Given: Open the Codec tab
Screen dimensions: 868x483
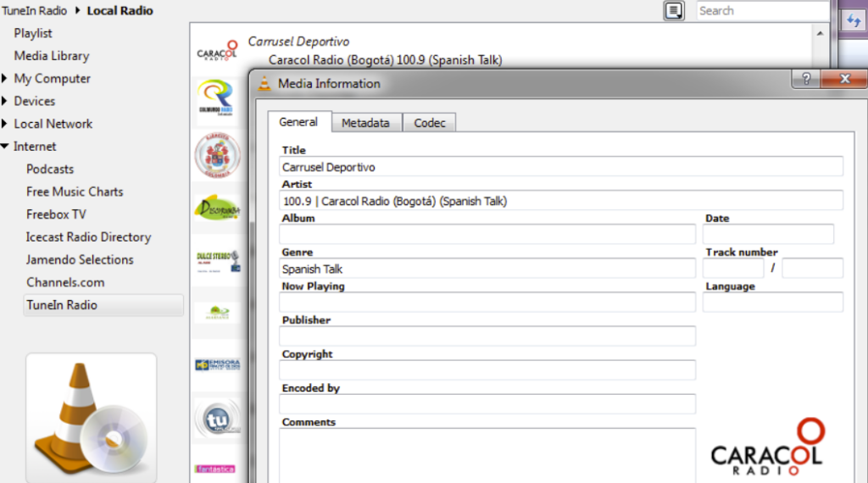Looking at the screenshot, I should point(430,123).
